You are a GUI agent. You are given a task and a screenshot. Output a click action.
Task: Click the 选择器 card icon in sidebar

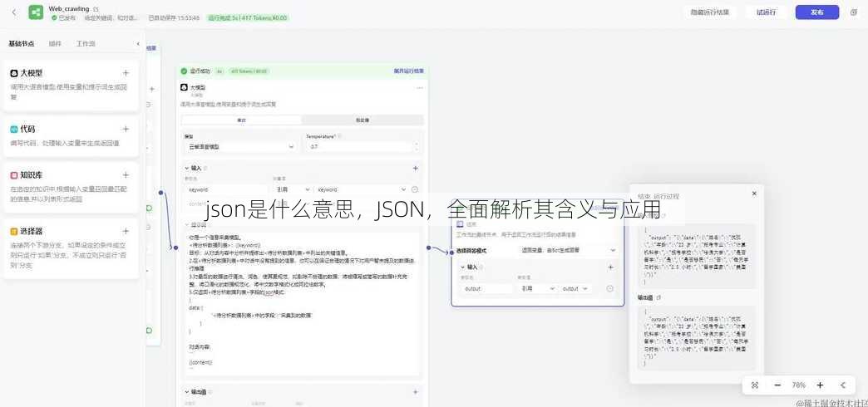[x=14, y=231]
